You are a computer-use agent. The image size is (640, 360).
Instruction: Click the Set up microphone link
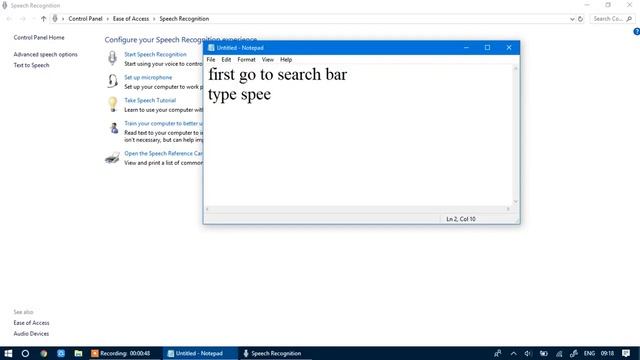click(148, 77)
